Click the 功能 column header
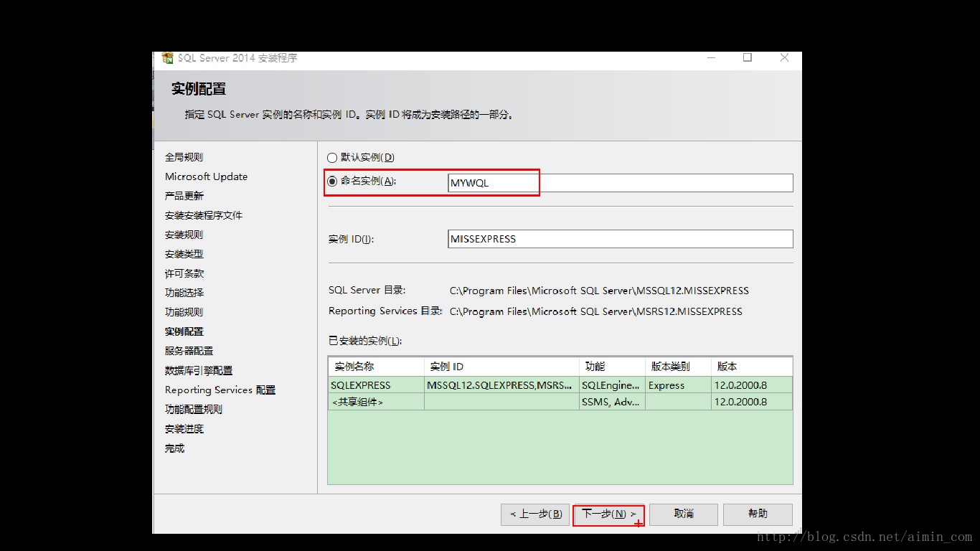The height and width of the screenshot is (551, 980). coord(612,366)
